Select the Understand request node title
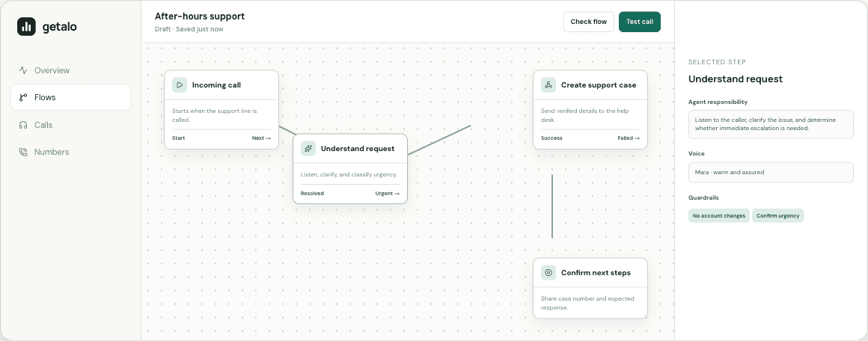Image resolution: width=868 pixels, height=341 pixels. [x=358, y=148]
